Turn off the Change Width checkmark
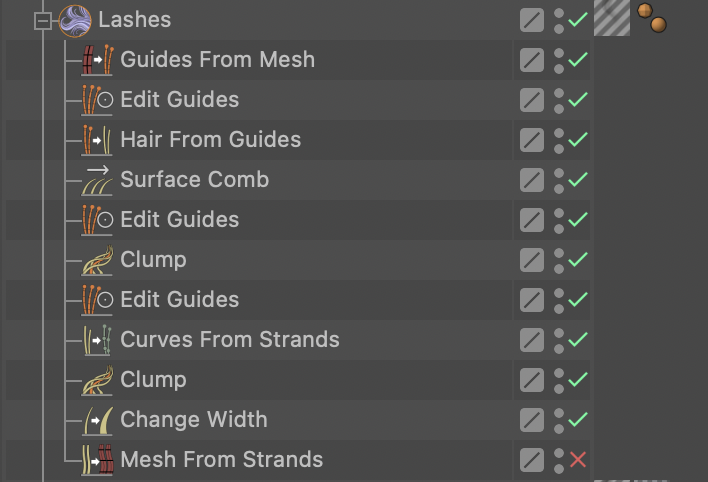Image resolution: width=708 pixels, height=482 pixels. [577, 420]
